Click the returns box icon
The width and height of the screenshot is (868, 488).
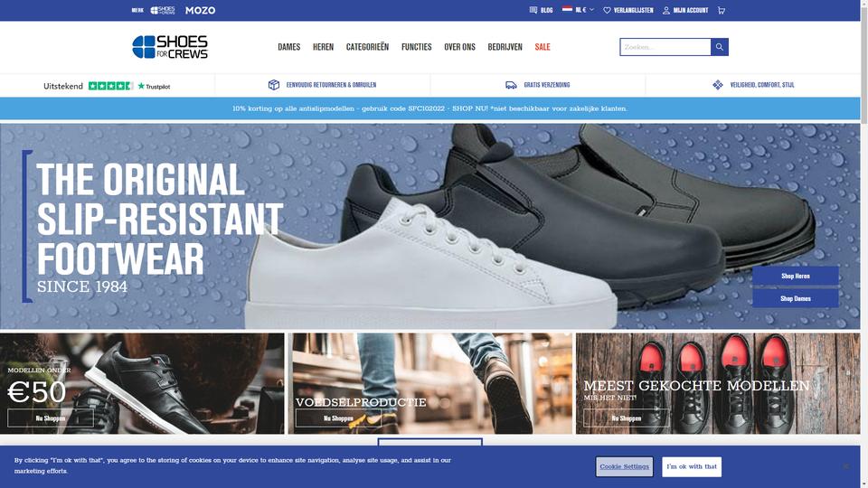click(x=273, y=85)
